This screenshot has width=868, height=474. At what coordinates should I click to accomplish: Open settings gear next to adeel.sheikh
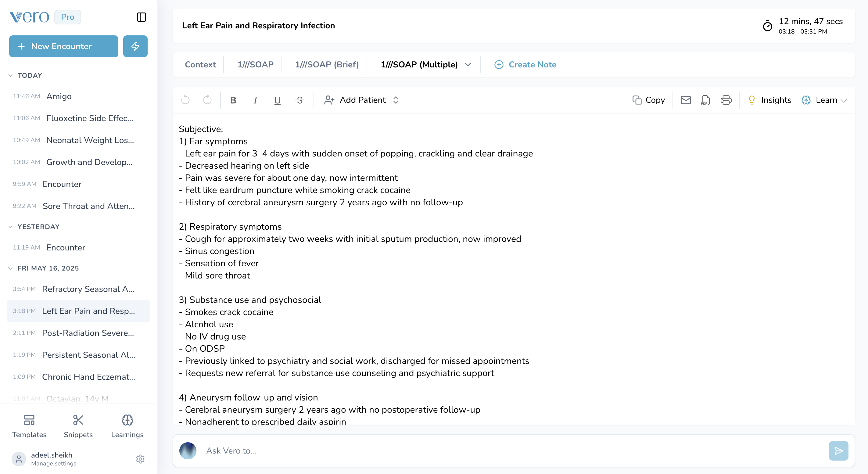click(140, 459)
